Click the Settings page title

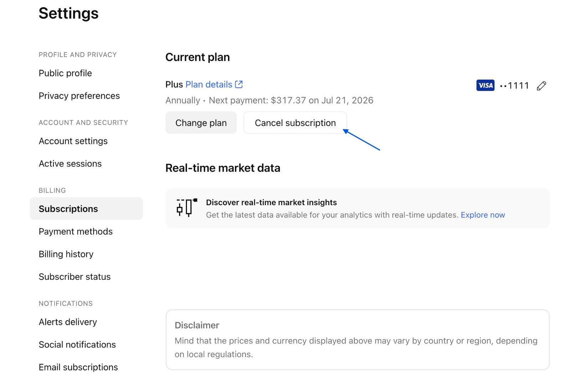coord(69,14)
